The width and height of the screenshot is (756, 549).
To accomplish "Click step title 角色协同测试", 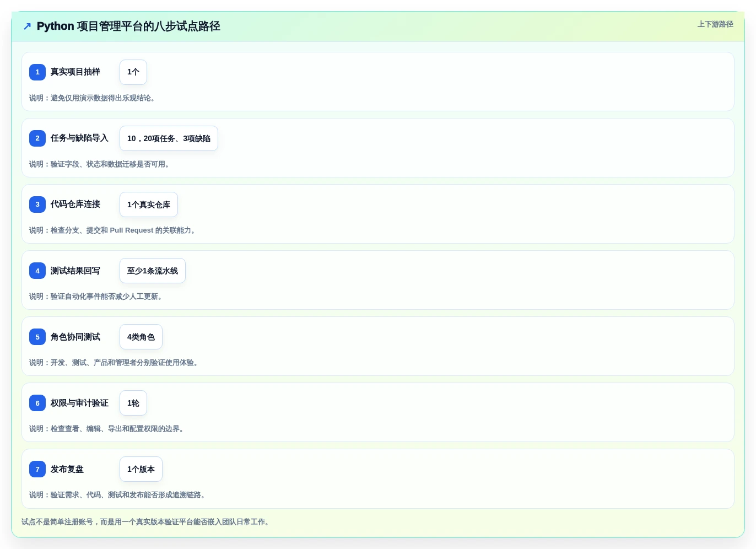I will (75, 337).
